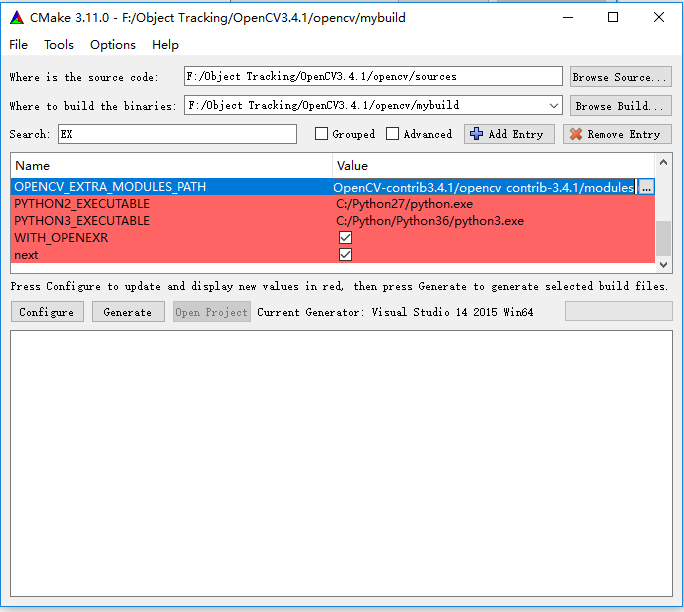The image size is (684, 612).
Task: Click the blue plus Add Entry icon
Action: [476, 134]
